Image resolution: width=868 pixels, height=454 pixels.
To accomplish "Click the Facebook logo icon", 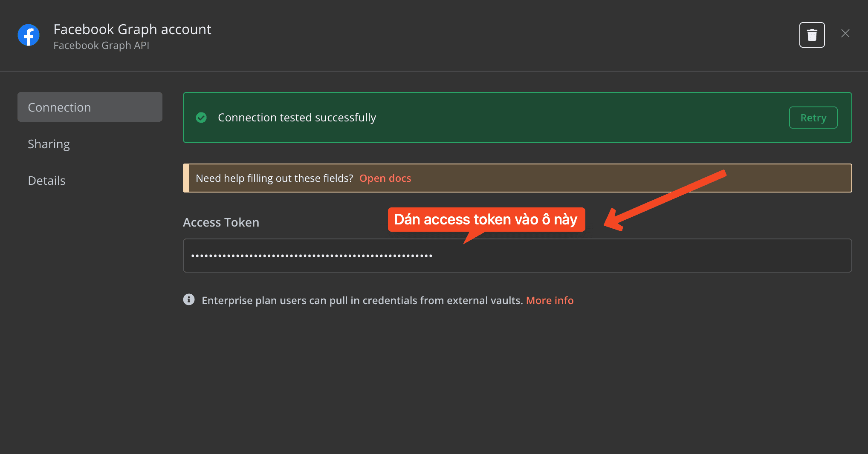I will [29, 35].
